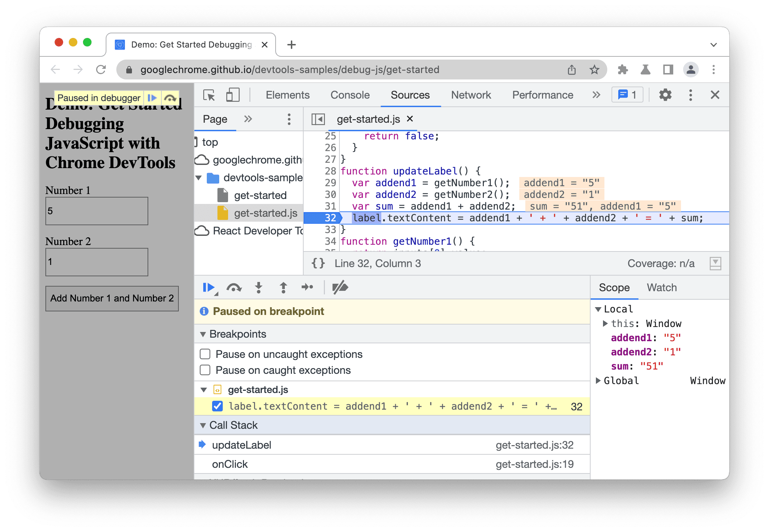
Task: Click Add Number 1 and Number 2 button
Action: (x=112, y=298)
